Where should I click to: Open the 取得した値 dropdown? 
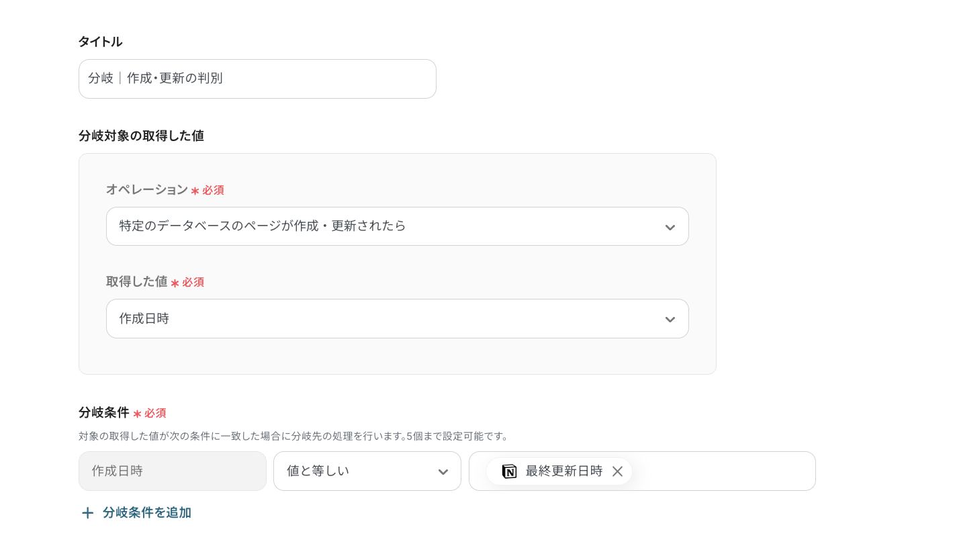pyautogui.click(x=397, y=318)
